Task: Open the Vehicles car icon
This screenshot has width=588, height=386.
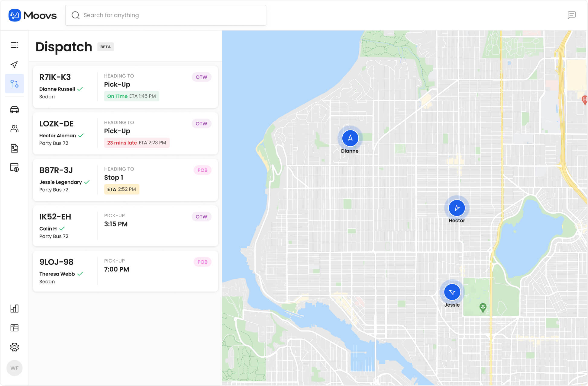Action: [14, 110]
